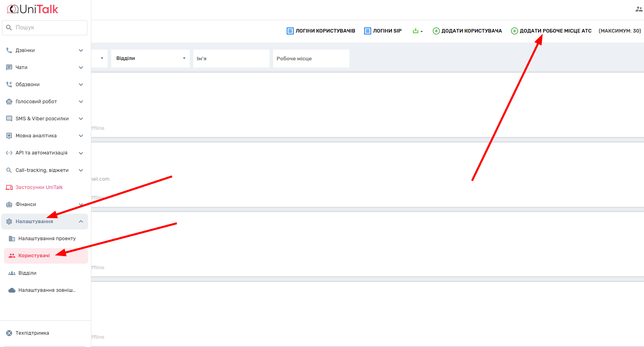The width and height of the screenshot is (644, 347).
Task: Click Додати користувача button
Action: 467,31
